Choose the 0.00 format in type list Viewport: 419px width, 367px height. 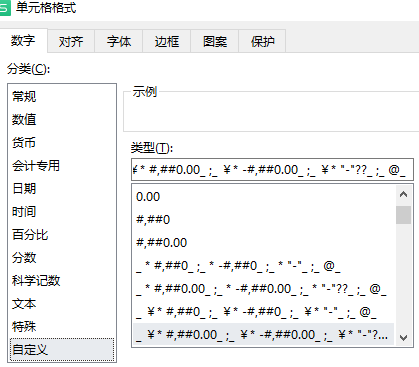click(263, 197)
